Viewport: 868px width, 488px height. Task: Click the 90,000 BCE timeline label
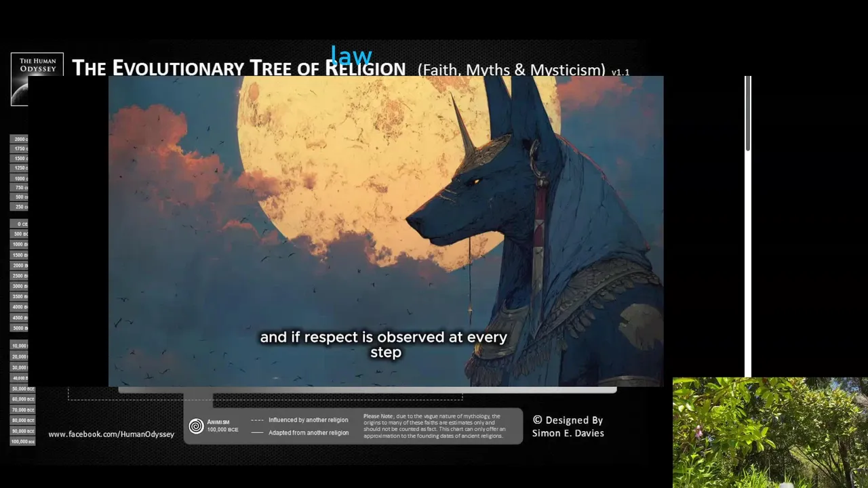click(22, 431)
